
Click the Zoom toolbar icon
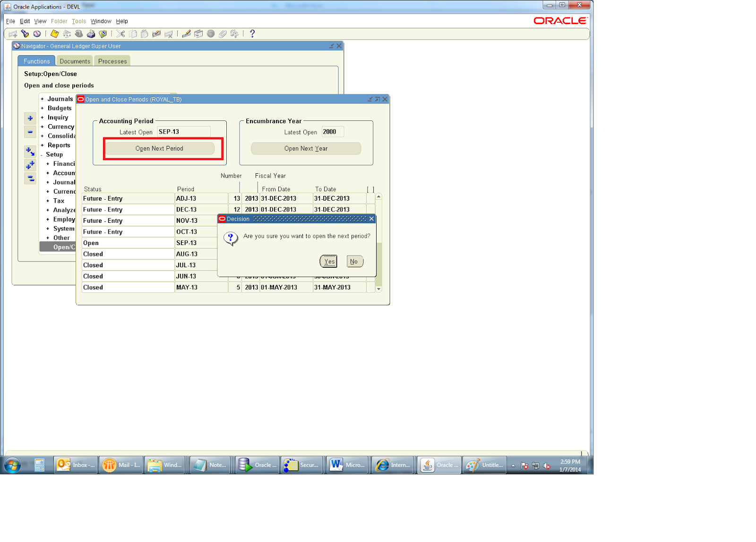(x=198, y=34)
